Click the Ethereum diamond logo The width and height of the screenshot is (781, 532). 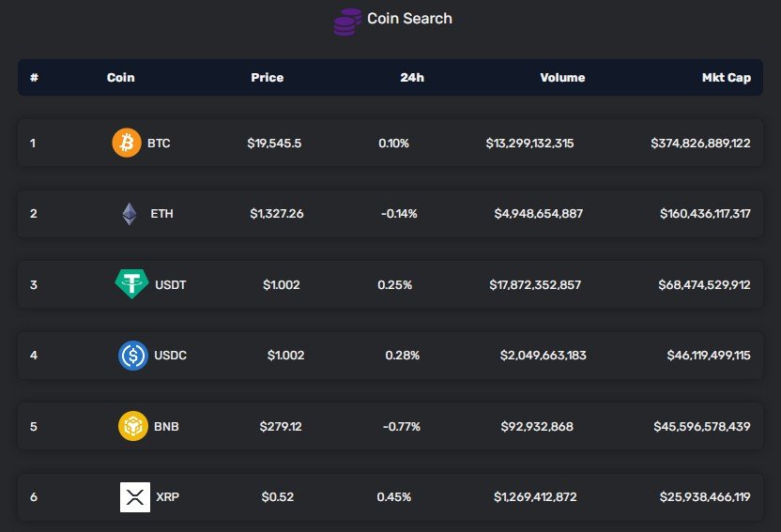[x=130, y=214]
